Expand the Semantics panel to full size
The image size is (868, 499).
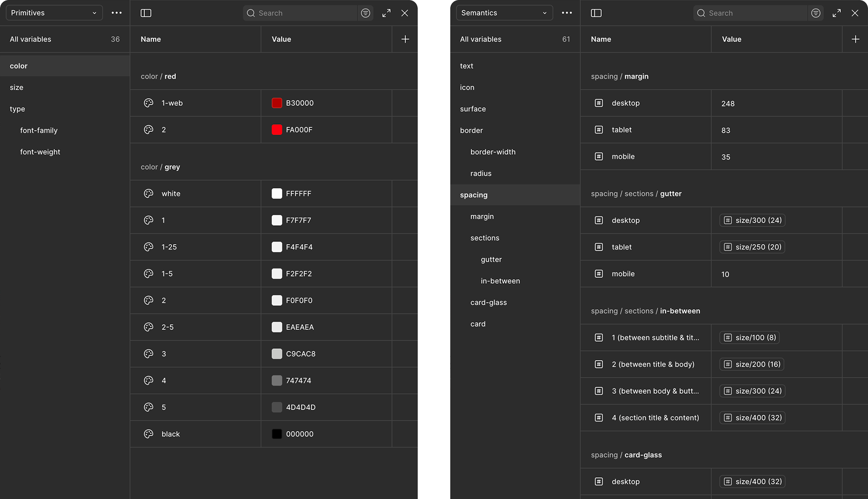(837, 13)
